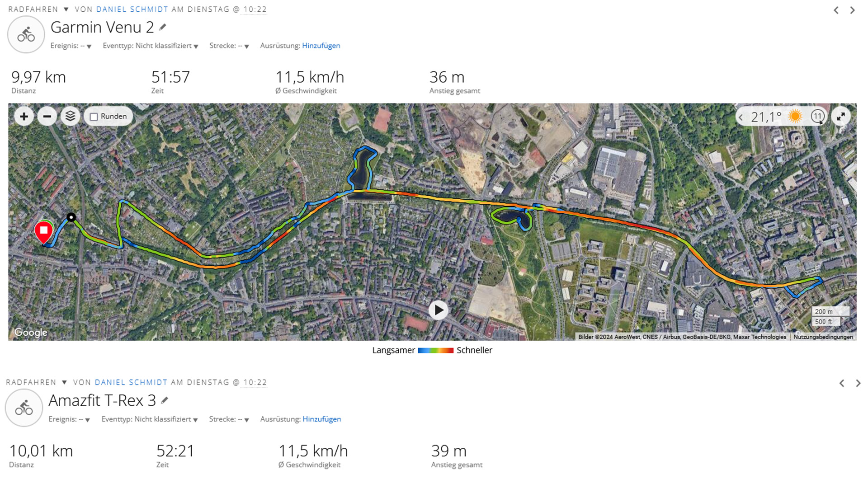Viewport: 868px width, 488px height.
Task: Open the Ereignis dropdown for Garmin activity
Action: 71,46
